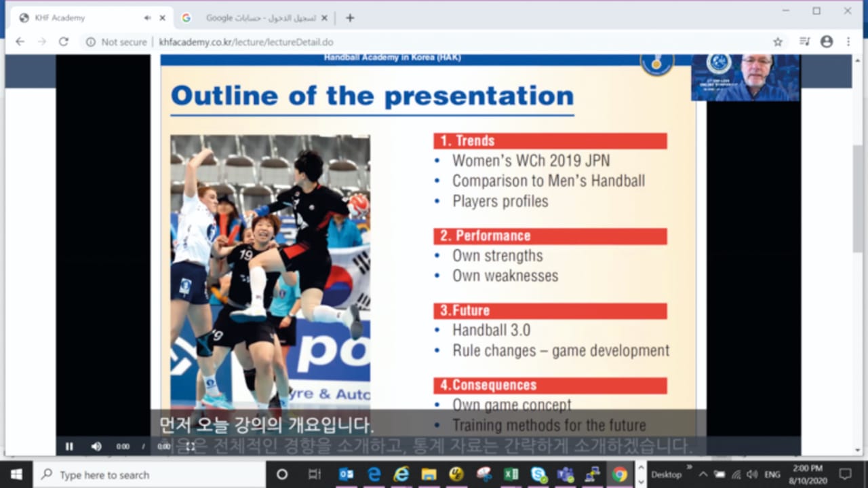Close the KHF Academy tab

click(x=163, y=18)
